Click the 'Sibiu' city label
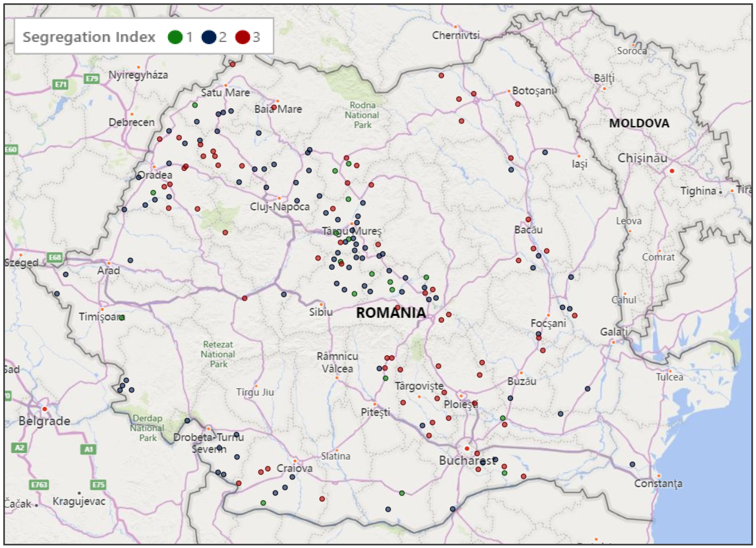The width and height of the screenshot is (756, 548). tap(321, 312)
